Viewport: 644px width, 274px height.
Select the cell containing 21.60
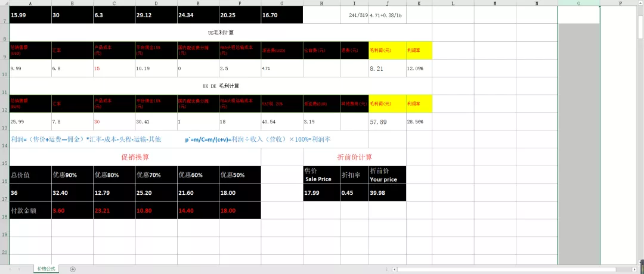click(198, 193)
